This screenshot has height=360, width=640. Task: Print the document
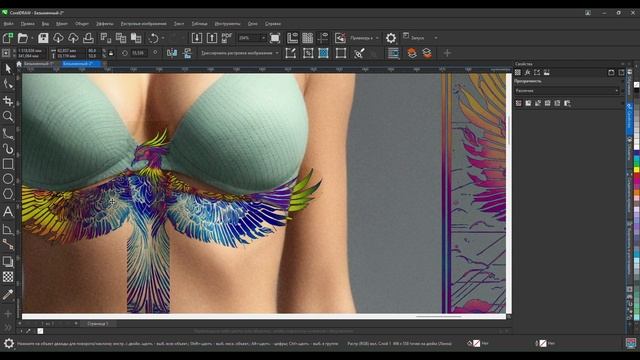pos(88,38)
